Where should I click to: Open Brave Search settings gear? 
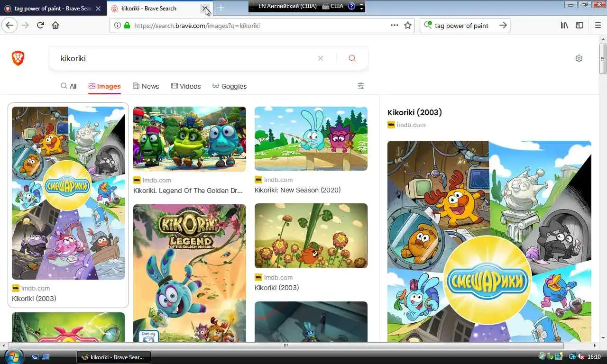coord(579,58)
